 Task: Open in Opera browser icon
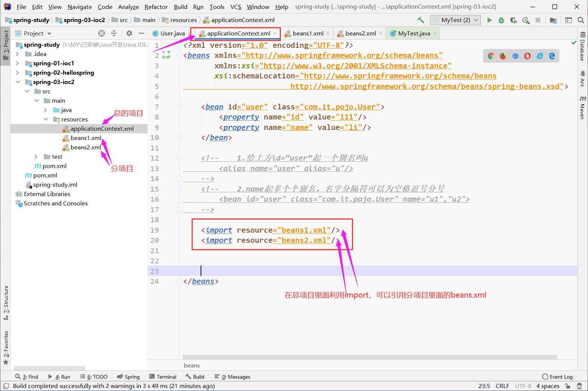[x=527, y=56]
